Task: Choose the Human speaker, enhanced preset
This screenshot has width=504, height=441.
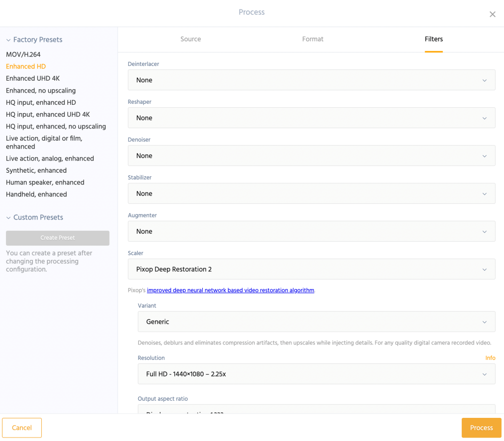Action: pos(45,183)
